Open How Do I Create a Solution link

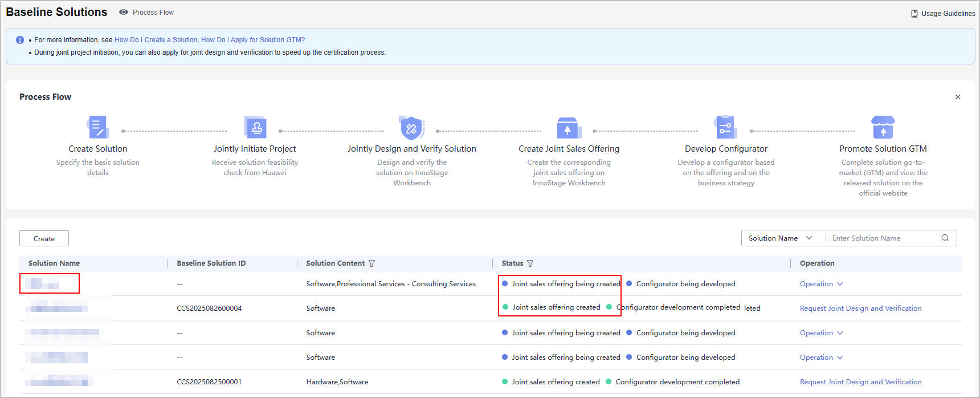(x=156, y=40)
